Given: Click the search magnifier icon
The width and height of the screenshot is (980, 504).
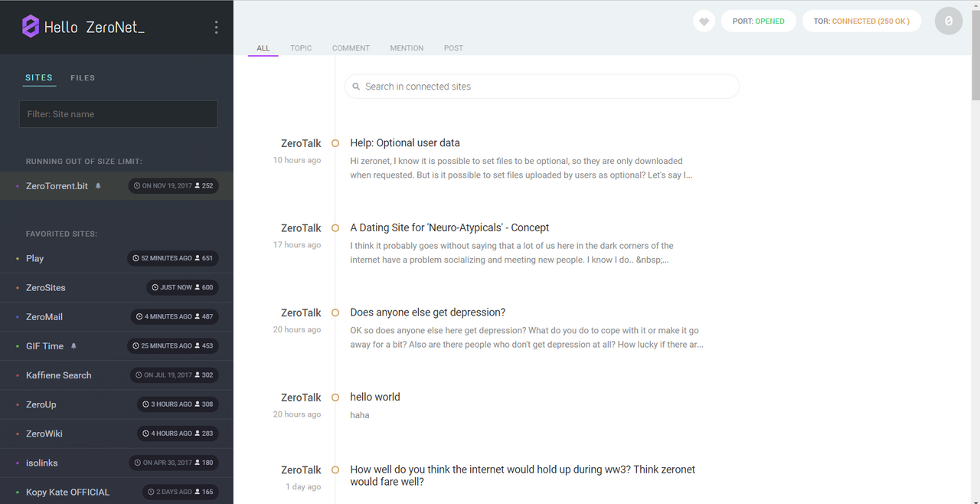Looking at the screenshot, I should (x=356, y=87).
